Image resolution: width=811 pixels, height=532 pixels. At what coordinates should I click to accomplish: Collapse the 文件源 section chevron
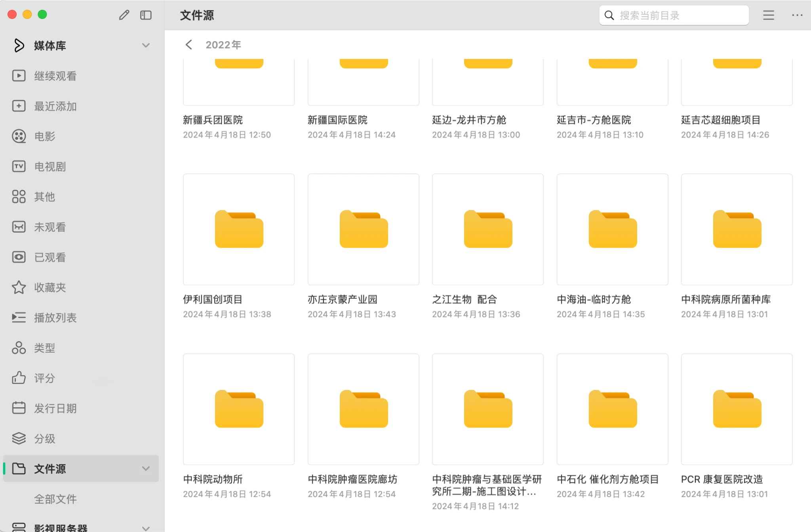click(x=146, y=469)
